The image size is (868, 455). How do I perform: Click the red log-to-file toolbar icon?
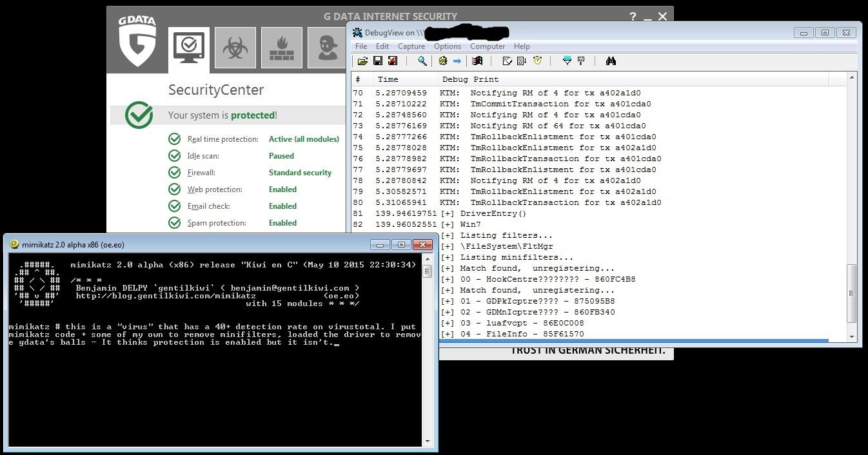[392, 61]
